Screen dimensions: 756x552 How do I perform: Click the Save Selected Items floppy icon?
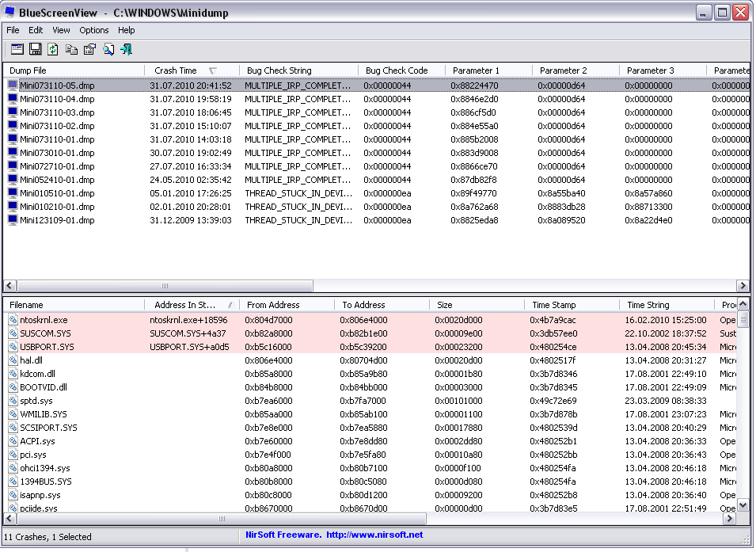pyautogui.click(x=35, y=49)
